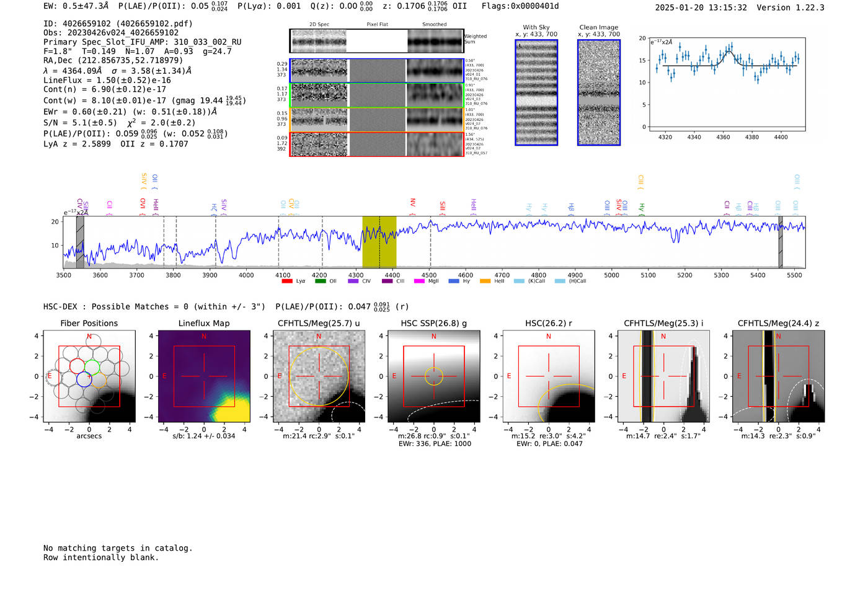The height and width of the screenshot is (591, 868).
Task: Click the Smoothed column header
Action: tap(435, 24)
